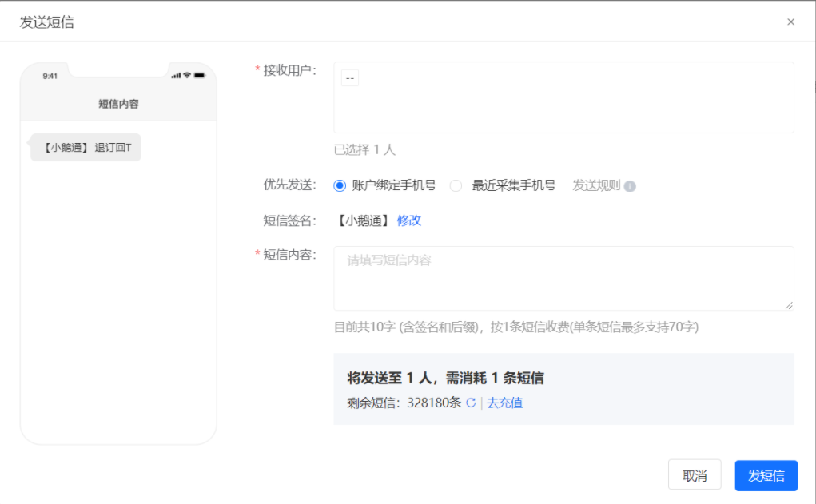Image resolution: width=816 pixels, height=504 pixels.
Task: Click the 修改 link for 短信签名
Action: pos(409,220)
